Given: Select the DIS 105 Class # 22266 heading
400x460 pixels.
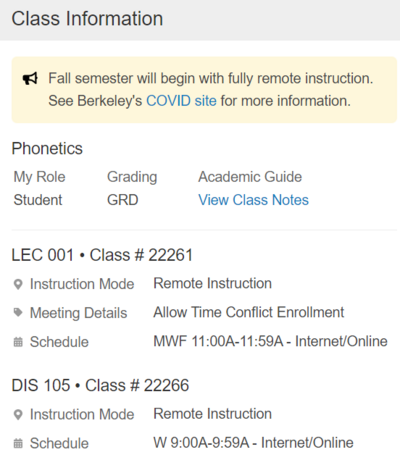Looking at the screenshot, I should [100, 386].
